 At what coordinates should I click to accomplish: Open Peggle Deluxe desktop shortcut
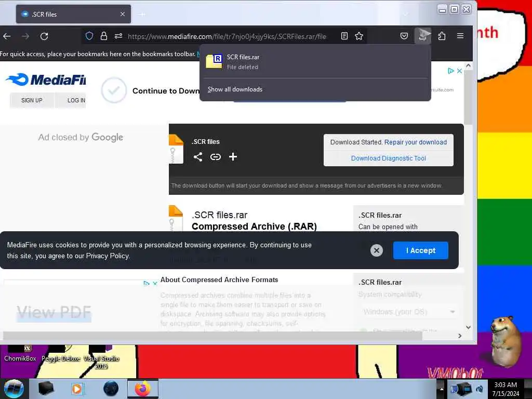61,354
